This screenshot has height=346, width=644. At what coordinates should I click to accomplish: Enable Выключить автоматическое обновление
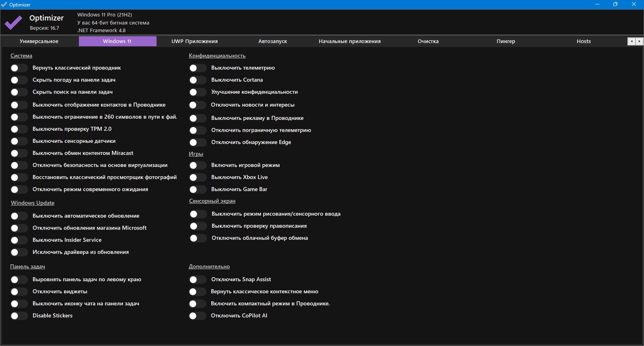point(19,216)
